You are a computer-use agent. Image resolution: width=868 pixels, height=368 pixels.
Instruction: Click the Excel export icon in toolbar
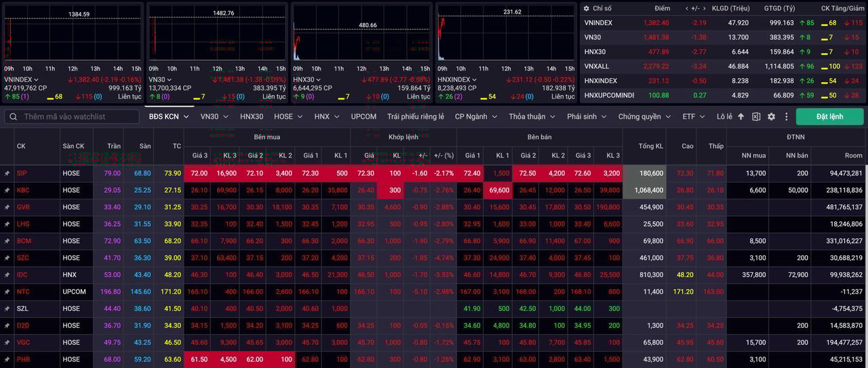756,117
